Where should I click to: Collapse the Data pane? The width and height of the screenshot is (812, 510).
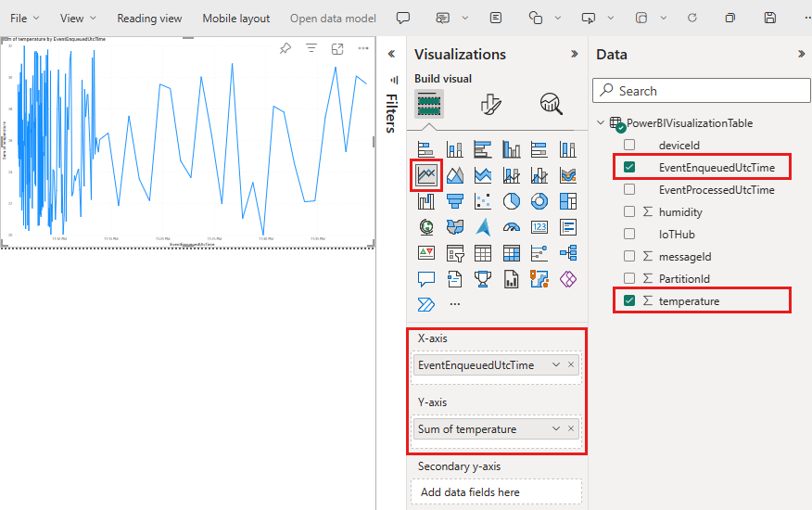(801, 54)
